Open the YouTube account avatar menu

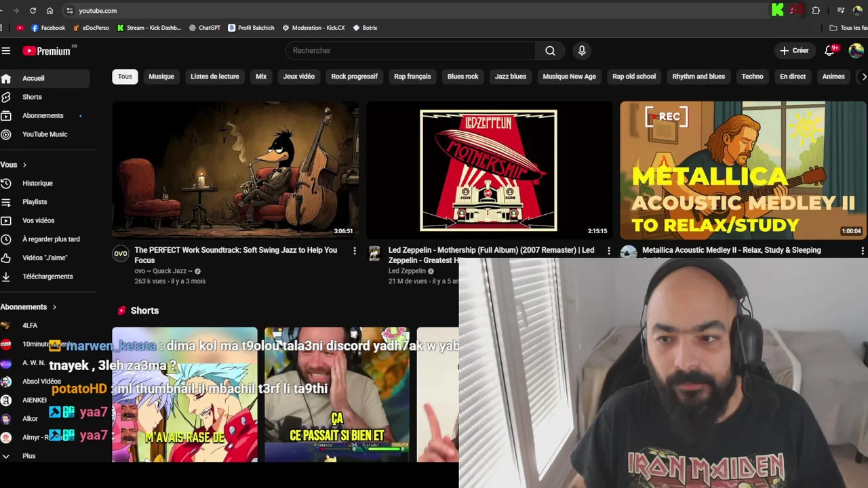[x=856, y=51]
